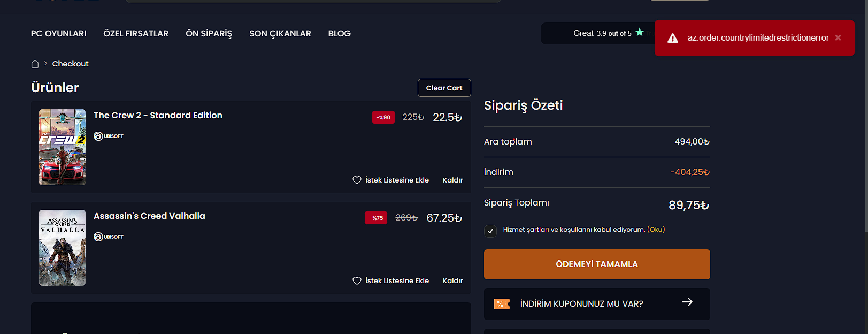Close the country restriction error notification
The height and width of the screenshot is (334, 868).
(x=838, y=37)
